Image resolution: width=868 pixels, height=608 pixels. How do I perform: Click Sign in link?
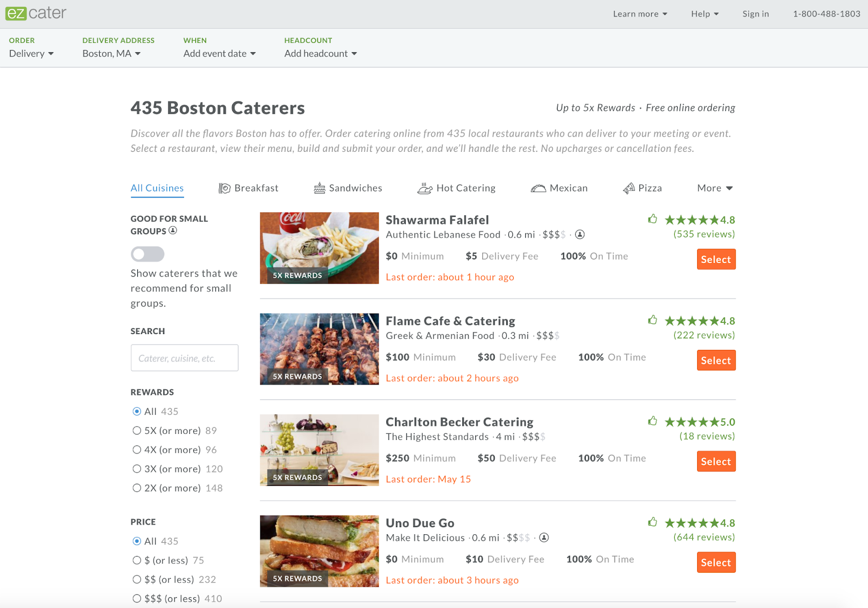click(x=756, y=14)
